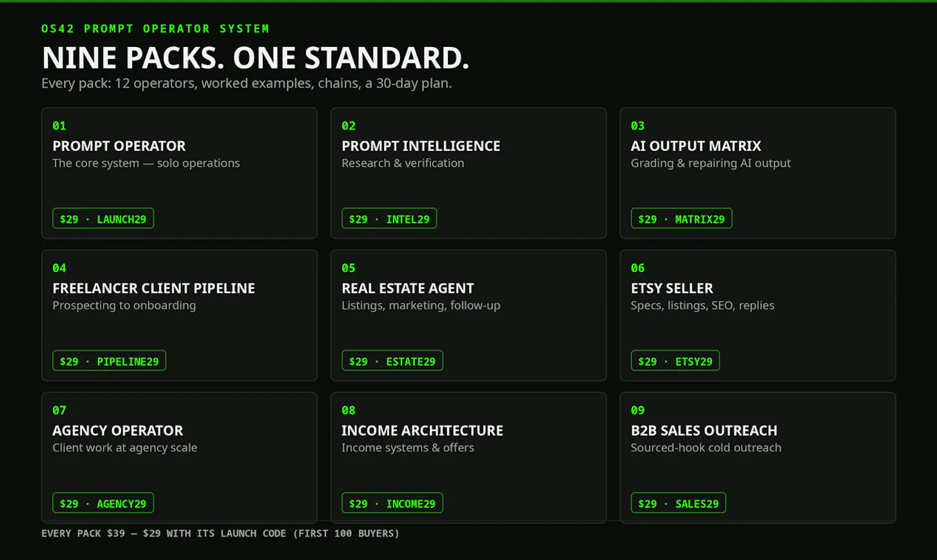Select the AGENCY OPERATOR pack title
This screenshot has height=560, width=937.
pyautogui.click(x=118, y=430)
